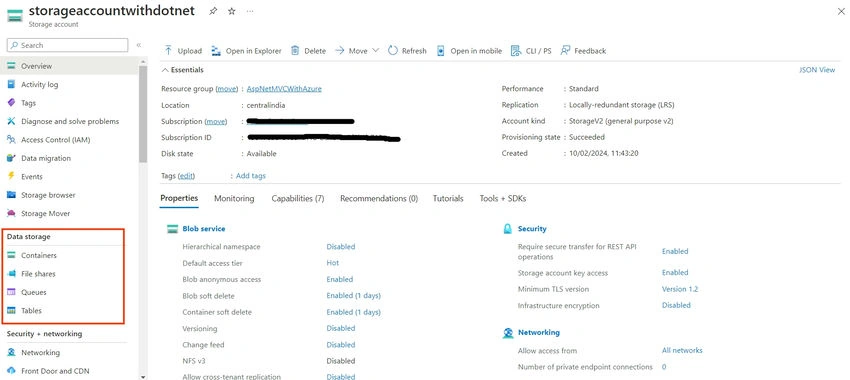Open the JSON View link
This screenshot has height=380, width=850.
(x=817, y=70)
